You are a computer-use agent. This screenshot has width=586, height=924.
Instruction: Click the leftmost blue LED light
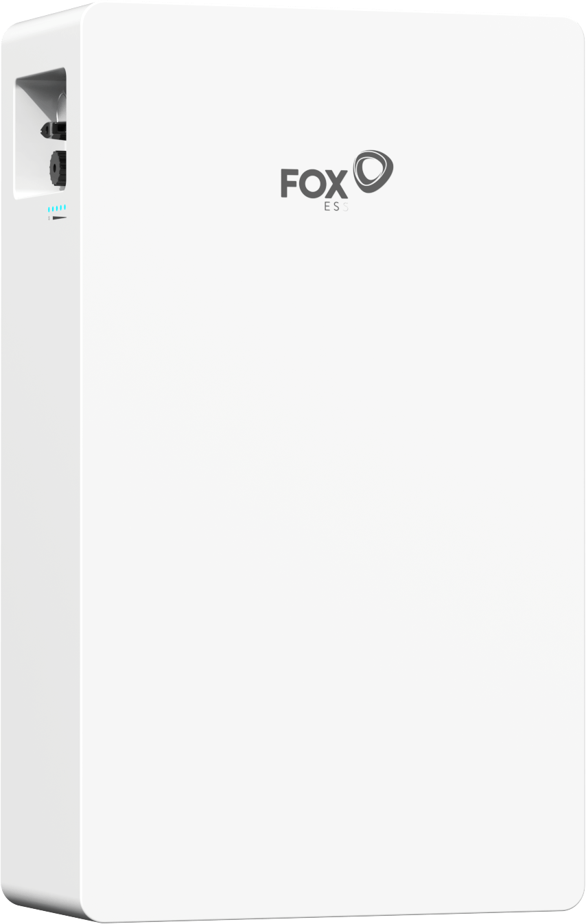(49, 209)
